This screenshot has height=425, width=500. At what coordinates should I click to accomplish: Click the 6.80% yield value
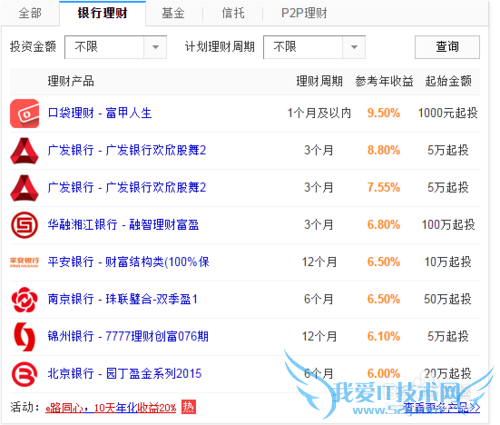click(384, 225)
